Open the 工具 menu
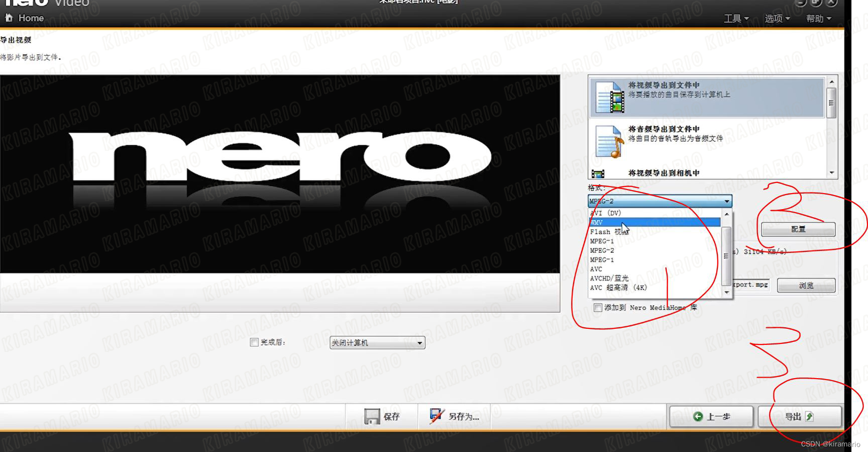 (736, 19)
